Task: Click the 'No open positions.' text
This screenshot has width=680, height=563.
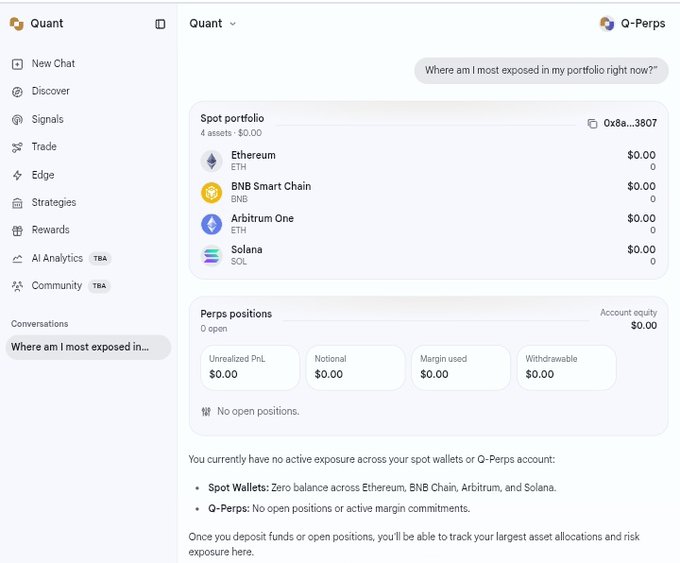Action: click(258, 411)
